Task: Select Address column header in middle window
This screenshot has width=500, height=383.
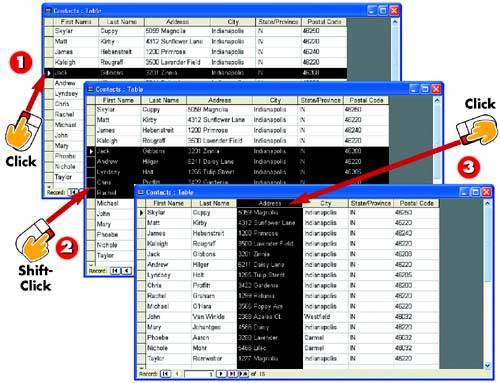Action: tap(219, 100)
